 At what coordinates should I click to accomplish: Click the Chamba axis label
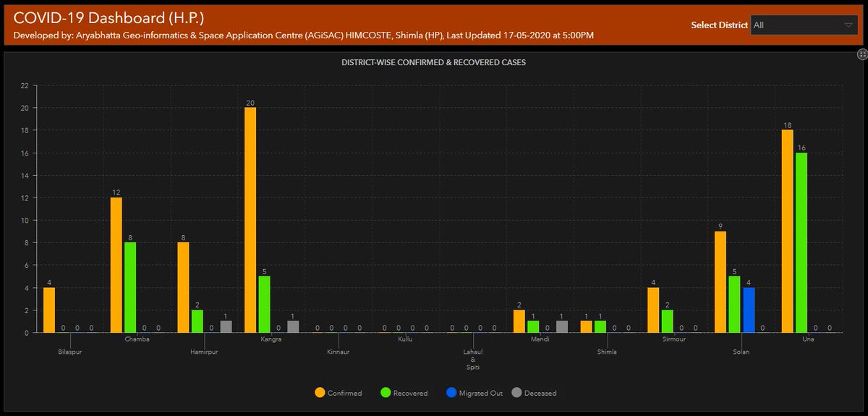coord(137,339)
